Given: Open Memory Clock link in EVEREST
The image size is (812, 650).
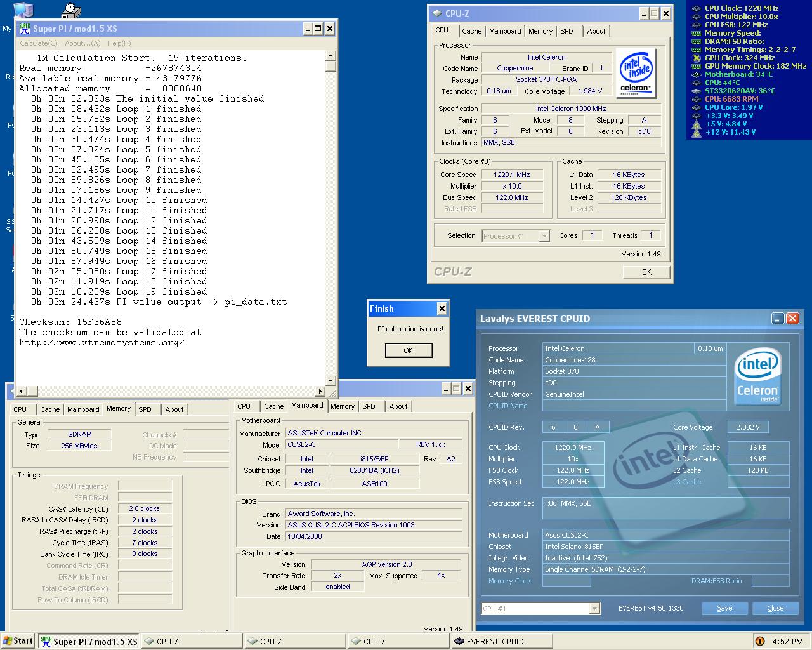Looking at the screenshot, I should (509, 581).
